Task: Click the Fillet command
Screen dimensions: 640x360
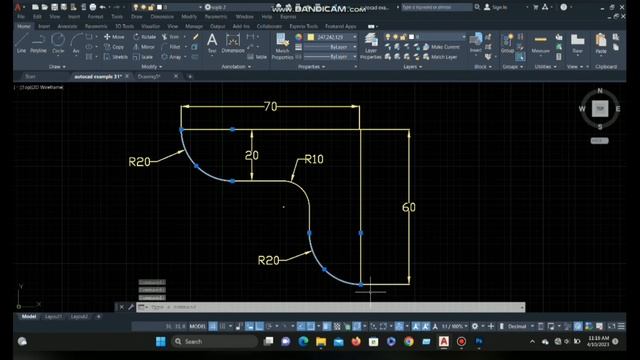Action: tap(171, 47)
